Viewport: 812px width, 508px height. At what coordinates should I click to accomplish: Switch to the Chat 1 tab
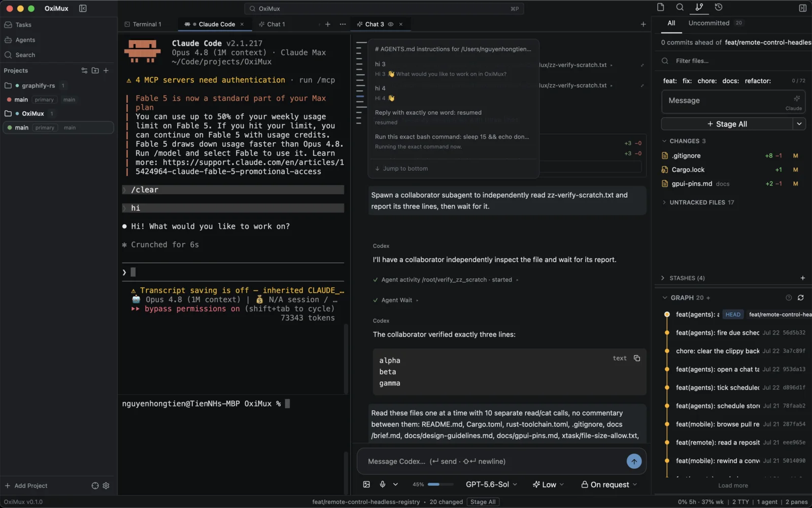272,24
